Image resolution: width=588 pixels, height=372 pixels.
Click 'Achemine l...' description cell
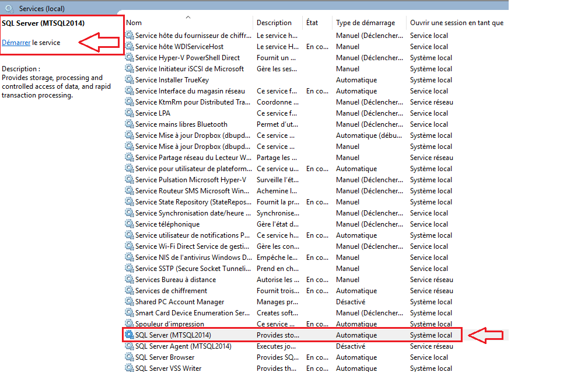276,191
